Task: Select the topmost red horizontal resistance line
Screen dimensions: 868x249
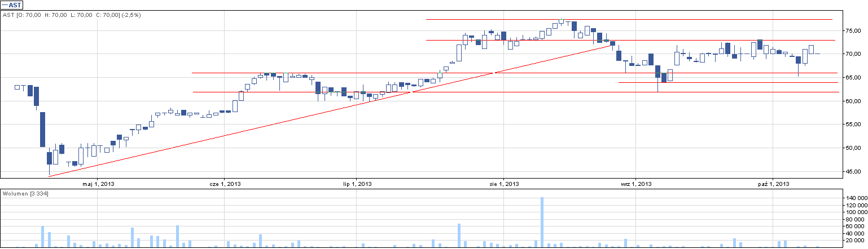Action: pos(629,20)
